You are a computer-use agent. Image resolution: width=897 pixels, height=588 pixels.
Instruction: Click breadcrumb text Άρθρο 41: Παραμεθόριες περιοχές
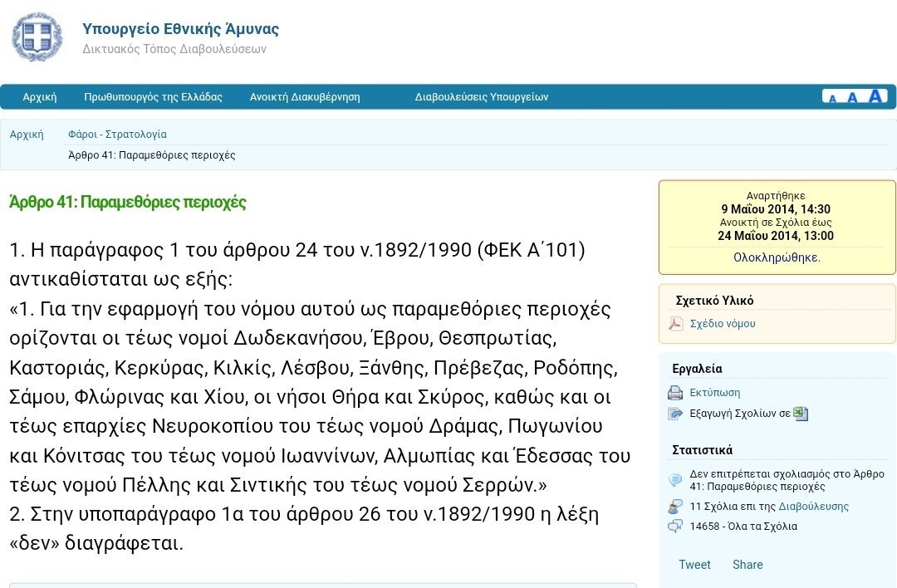[x=152, y=155]
